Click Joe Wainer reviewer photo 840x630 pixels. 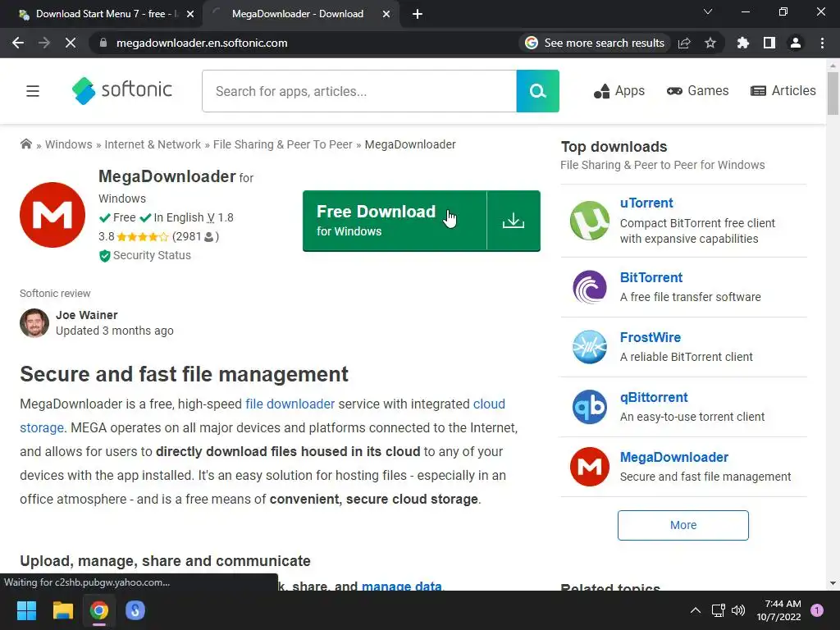pos(34,323)
